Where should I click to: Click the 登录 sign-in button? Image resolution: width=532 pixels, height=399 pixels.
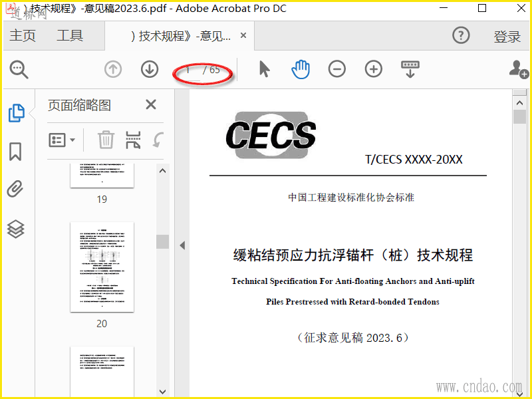[507, 37]
